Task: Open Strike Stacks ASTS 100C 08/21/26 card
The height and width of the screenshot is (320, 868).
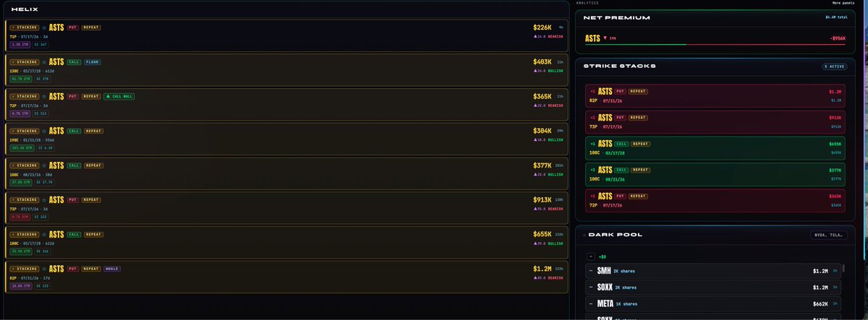Action: click(715, 174)
